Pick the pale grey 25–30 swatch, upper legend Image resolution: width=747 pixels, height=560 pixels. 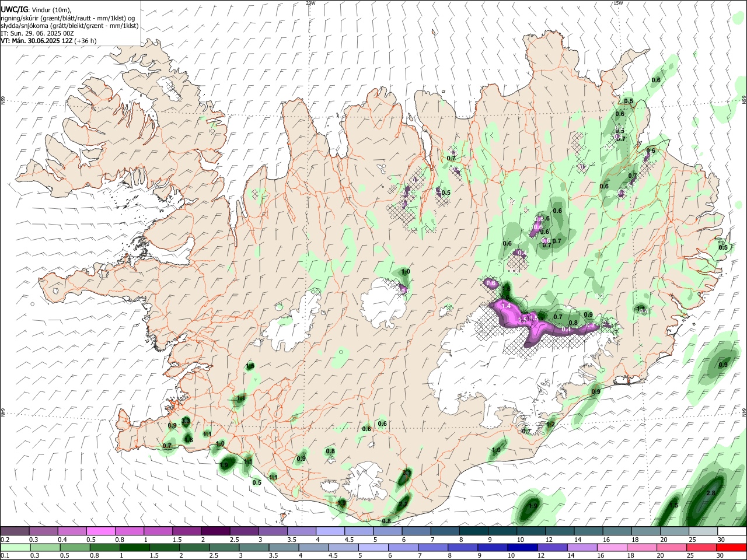pos(704,531)
